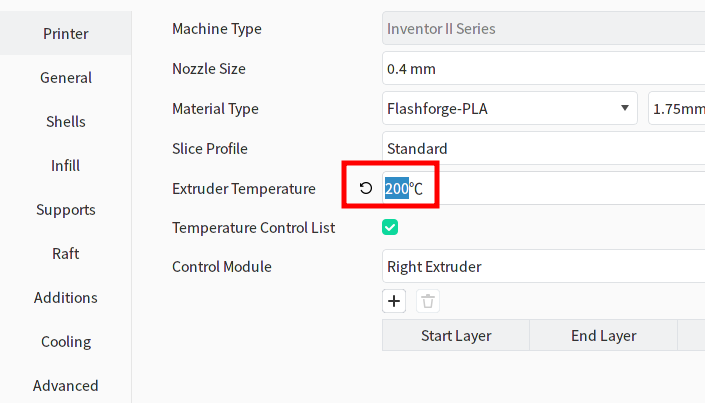Switch to the Additions tab
The width and height of the screenshot is (705, 403).
point(66,298)
